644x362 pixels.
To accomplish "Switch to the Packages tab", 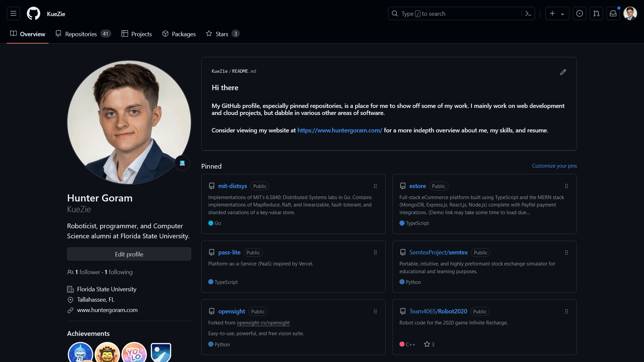I will pyautogui.click(x=179, y=34).
